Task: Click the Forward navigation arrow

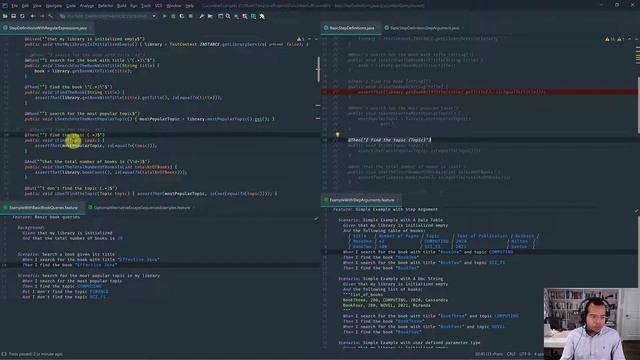Action: pos(41,16)
